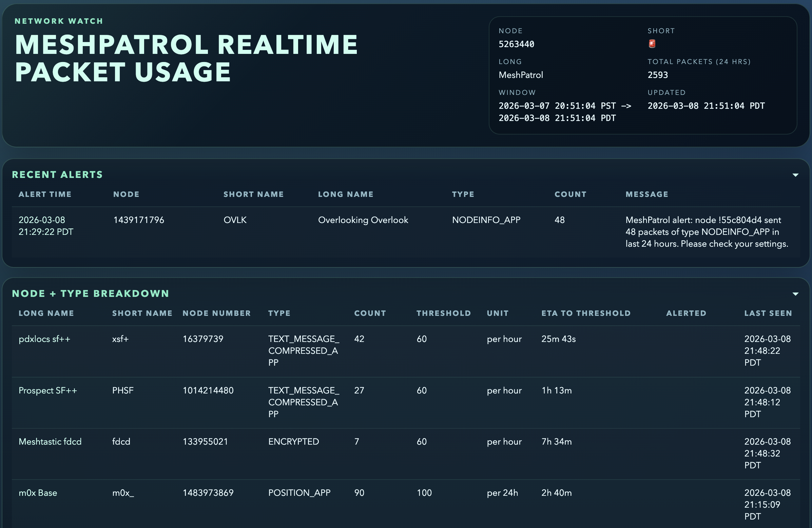812x528 pixels.
Task: Select the node ID 5263440 in the header card
Action: point(517,44)
